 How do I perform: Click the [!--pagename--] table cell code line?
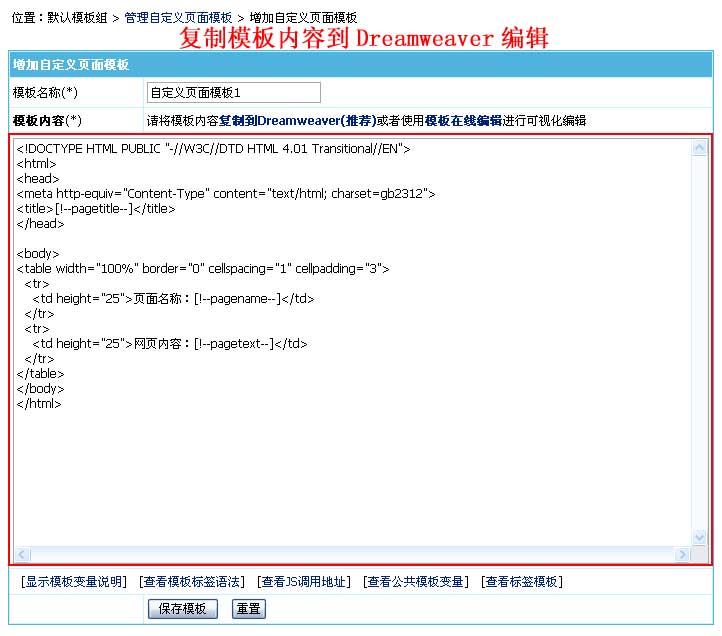pyautogui.click(x=173, y=298)
